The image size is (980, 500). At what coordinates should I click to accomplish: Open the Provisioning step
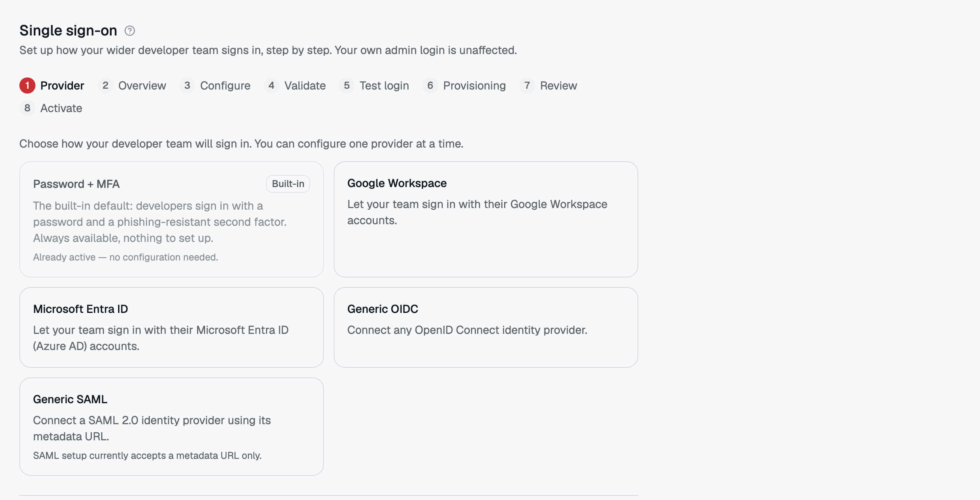[464, 85]
